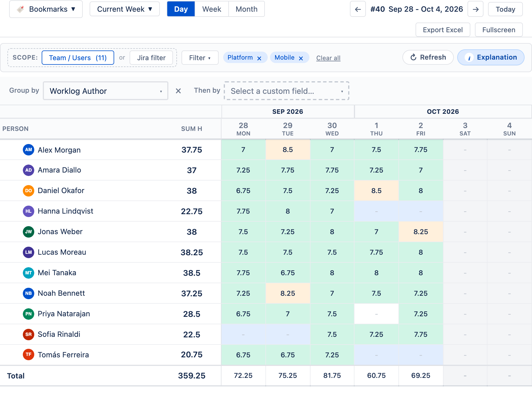532x393 pixels.
Task: Open the Filter dropdown
Action: [x=200, y=58]
